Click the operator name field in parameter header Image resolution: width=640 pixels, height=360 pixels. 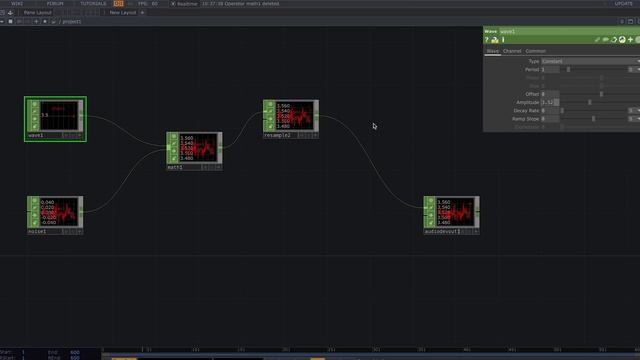569,31
